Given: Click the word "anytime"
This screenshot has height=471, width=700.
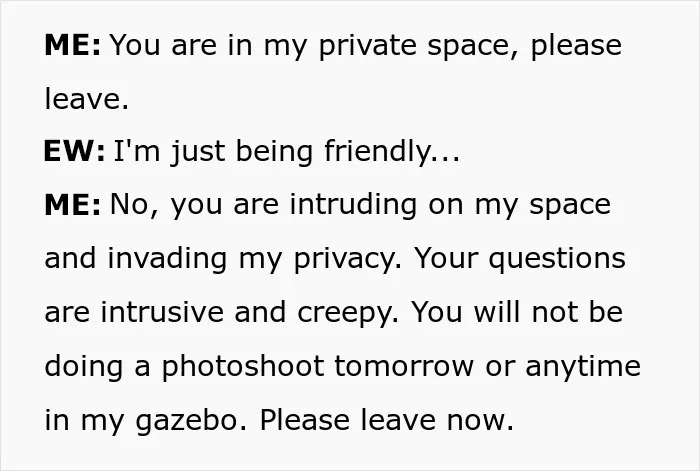Looking at the screenshot, I should coord(583,367).
